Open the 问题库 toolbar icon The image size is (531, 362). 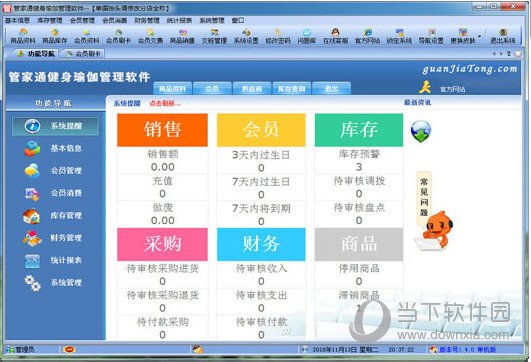tap(307, 36)
